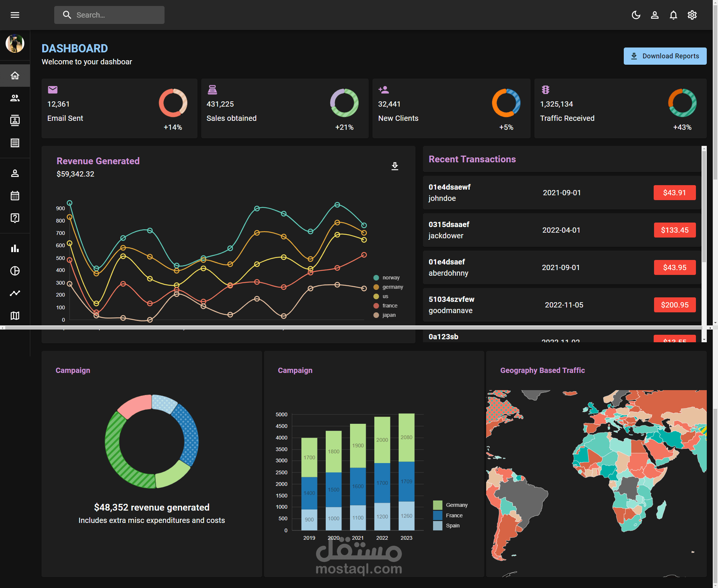The width and height of the screenshot is (718, 588).
Task: Click the Email Sent envelope icon
Action: click(53, 90)
